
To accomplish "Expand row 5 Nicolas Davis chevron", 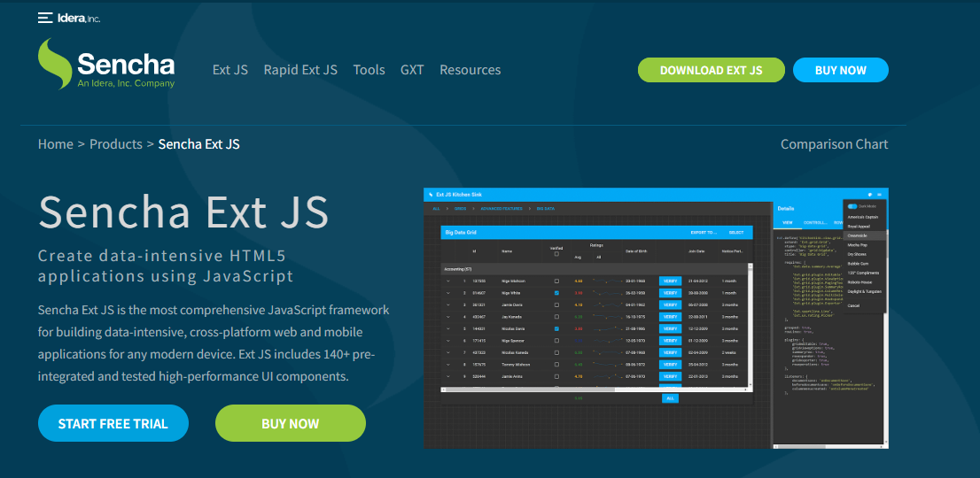I will pyautogui.click(x=448, y=328).
